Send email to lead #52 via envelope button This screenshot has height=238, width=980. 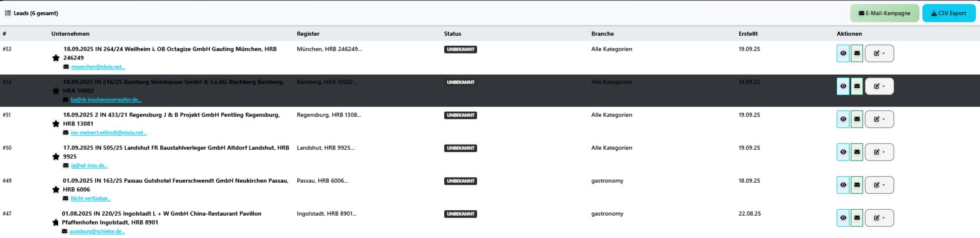click(x=857, y=86)
